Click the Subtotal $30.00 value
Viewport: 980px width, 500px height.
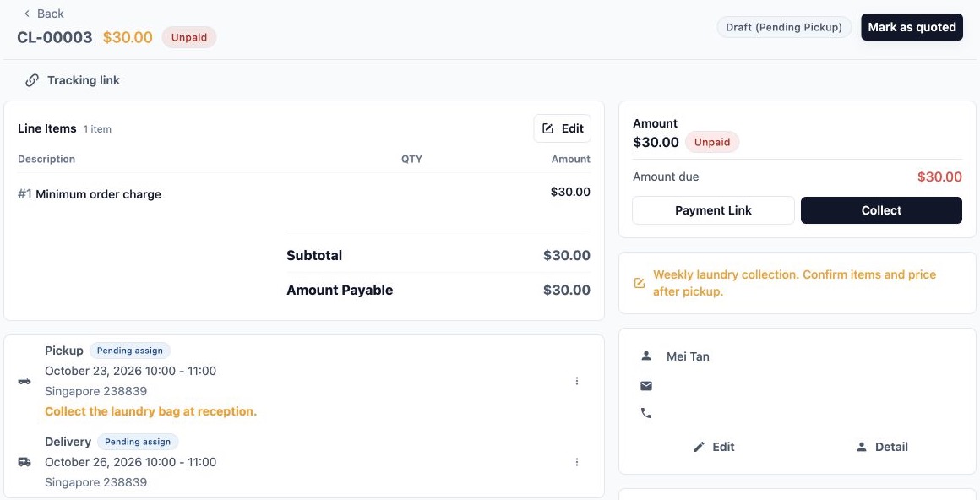pos(567,256)
